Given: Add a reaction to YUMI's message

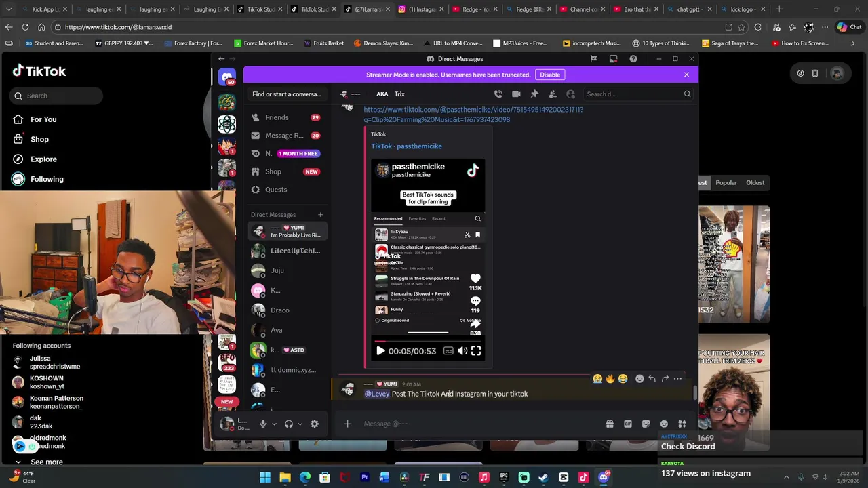Looking at the screenshot, I should point(639,379).
